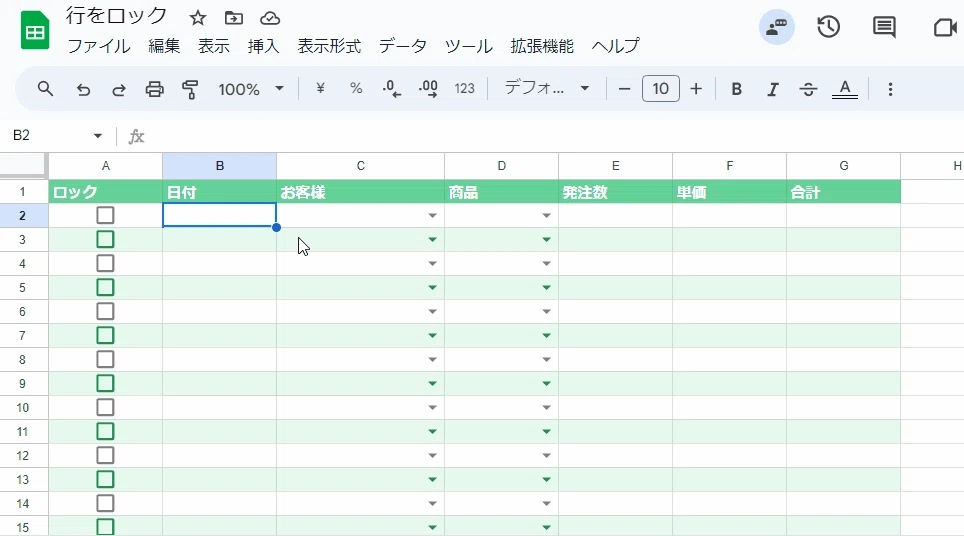
Task: Open the share/collaborators icon
Action: [776, 27]
